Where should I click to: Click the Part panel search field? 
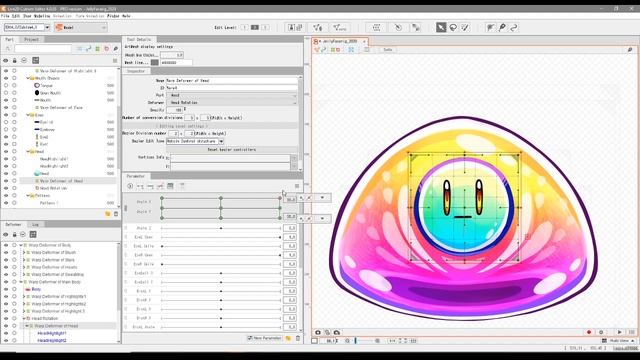pos(42,49)
